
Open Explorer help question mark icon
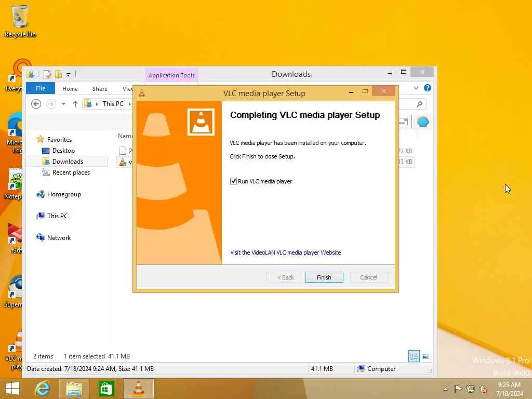pyautogui.click(x=428, y=88)
